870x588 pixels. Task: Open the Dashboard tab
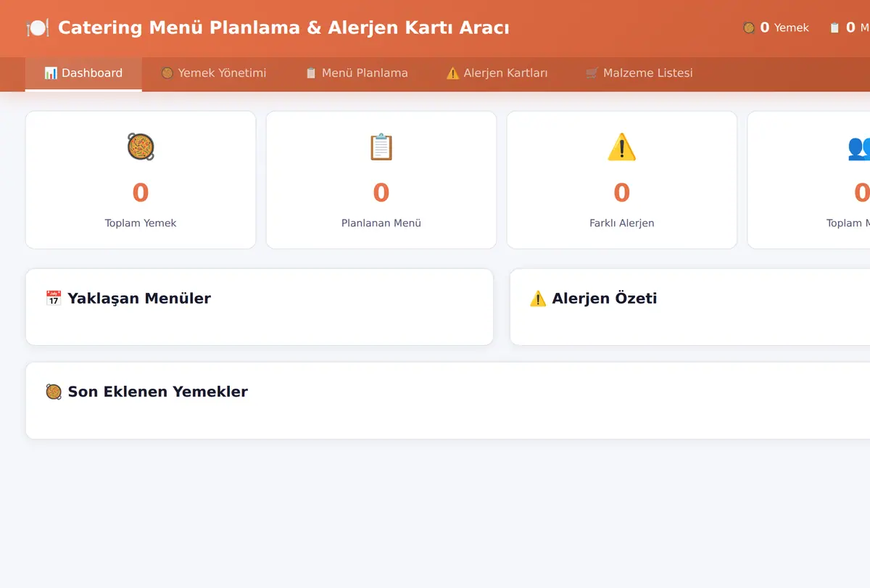tap(83, 73)
